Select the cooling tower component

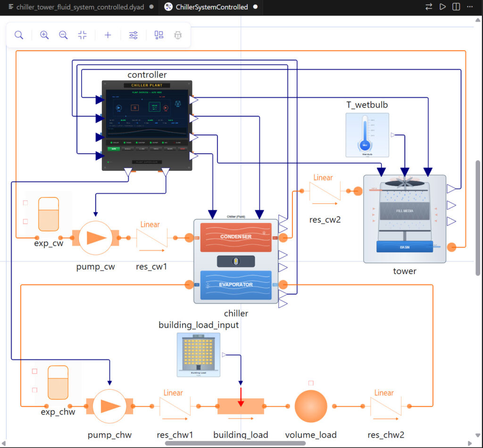pos(405,219)
